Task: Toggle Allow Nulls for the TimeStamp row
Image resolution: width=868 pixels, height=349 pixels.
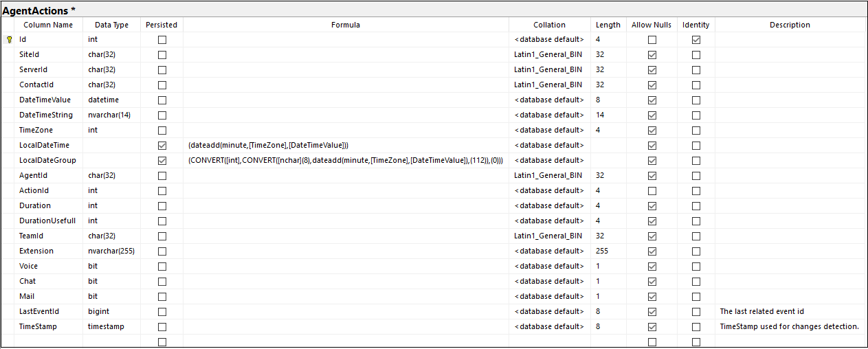Action: 652,327
